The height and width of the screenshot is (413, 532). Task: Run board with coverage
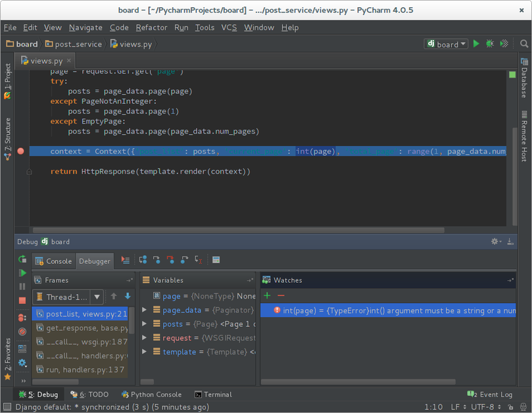pos(504,44)
